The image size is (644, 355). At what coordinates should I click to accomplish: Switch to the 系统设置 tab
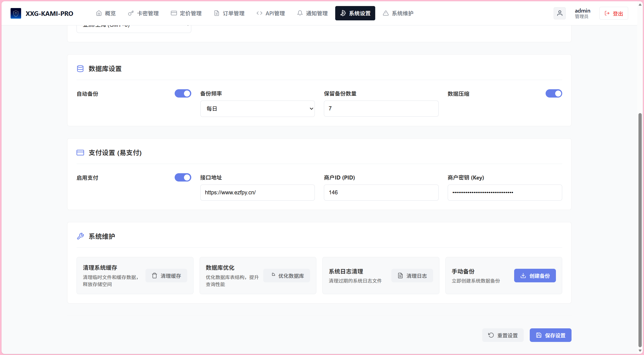[x=355, y=13]
